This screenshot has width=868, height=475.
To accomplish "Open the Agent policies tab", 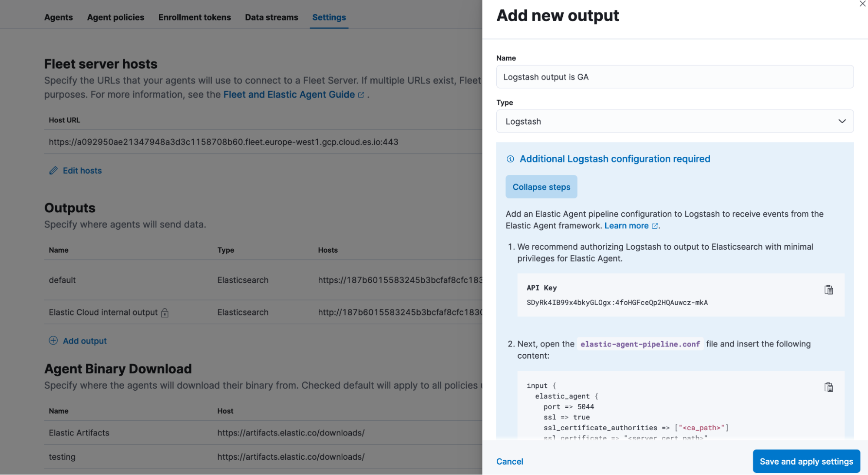I will 116,17.
